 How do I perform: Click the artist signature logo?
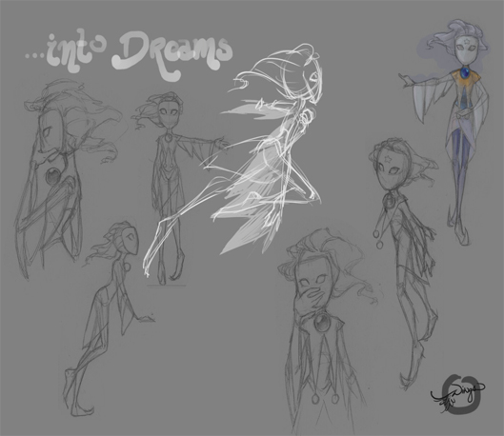coord(459,394)
